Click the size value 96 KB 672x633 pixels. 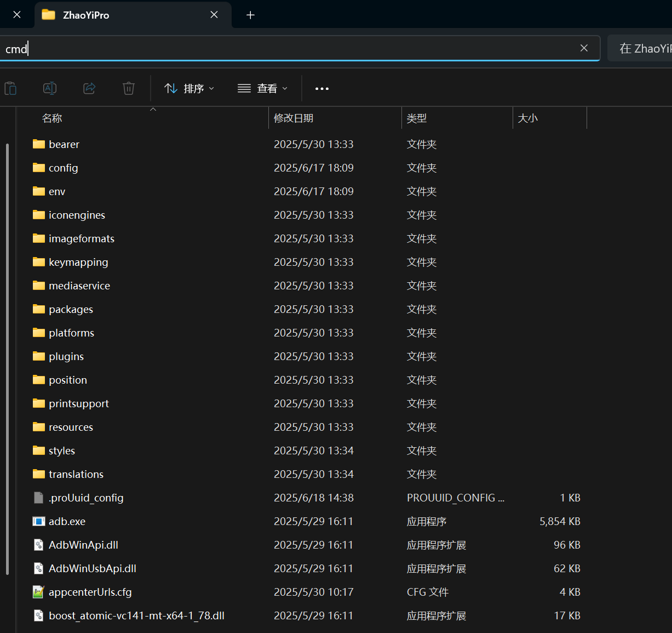[567, 545]
